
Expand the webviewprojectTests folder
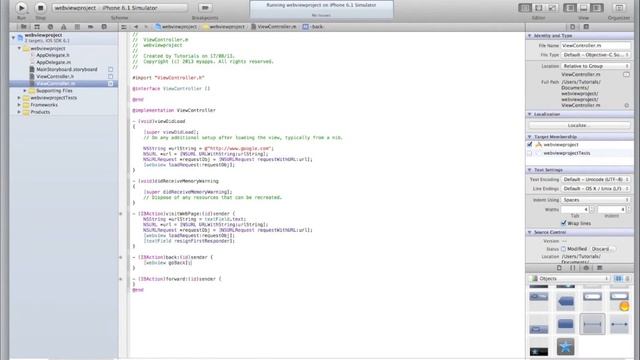pyautogui.click(x=19, y=98)
